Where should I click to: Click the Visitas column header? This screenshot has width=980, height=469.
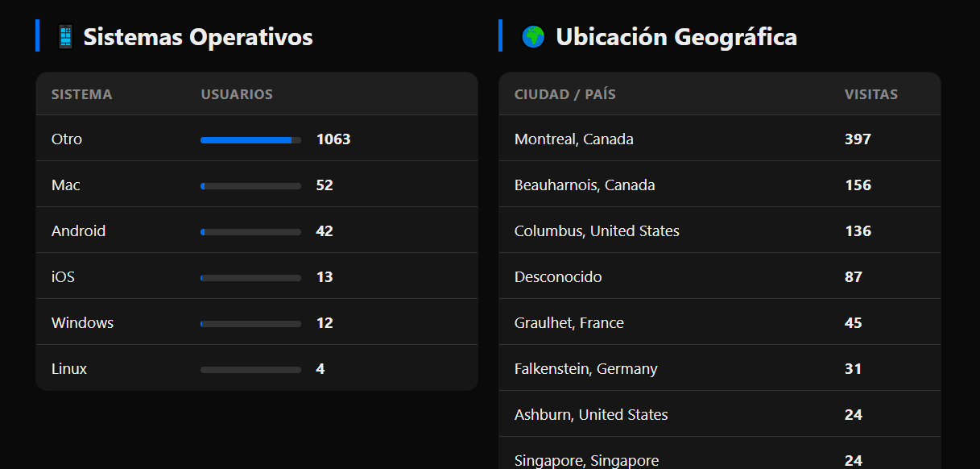pyautogui.click(x=871, y=94)
